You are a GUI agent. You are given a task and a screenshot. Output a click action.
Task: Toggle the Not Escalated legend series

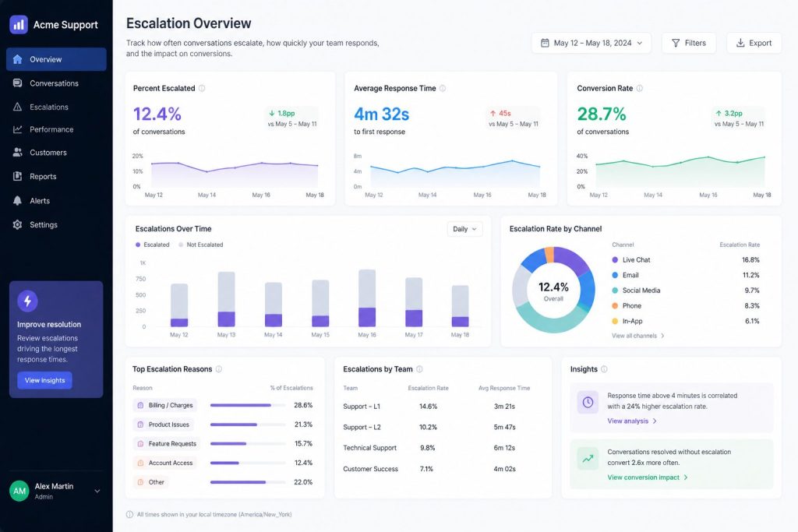[200, 245]
